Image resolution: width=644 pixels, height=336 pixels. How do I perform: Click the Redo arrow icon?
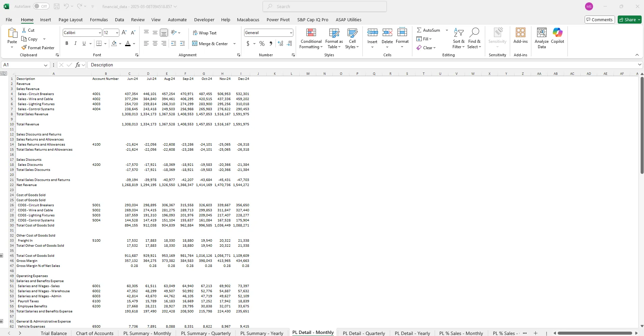click(80, 6)
